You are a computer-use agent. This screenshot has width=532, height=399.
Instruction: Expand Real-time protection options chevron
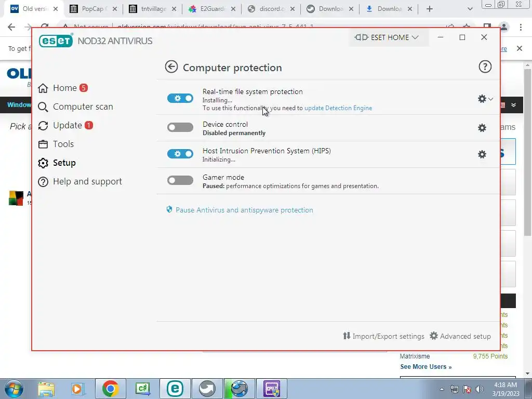[x=490, y=99]
